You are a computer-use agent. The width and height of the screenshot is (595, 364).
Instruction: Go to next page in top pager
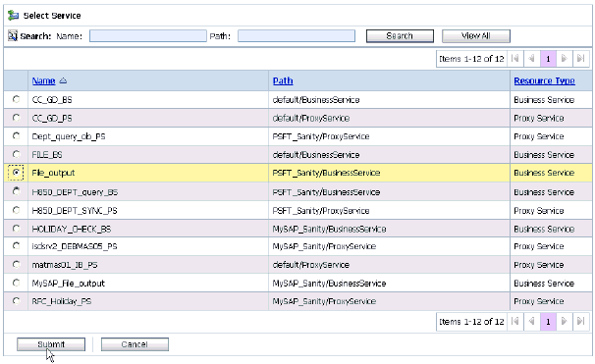[x=564, y=59]
